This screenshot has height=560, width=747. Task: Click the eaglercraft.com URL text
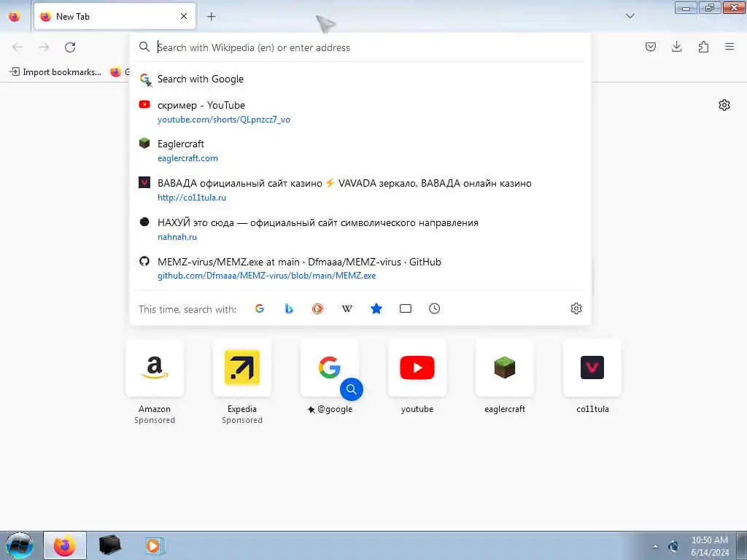pyautogui.click(x=187, y=158)
